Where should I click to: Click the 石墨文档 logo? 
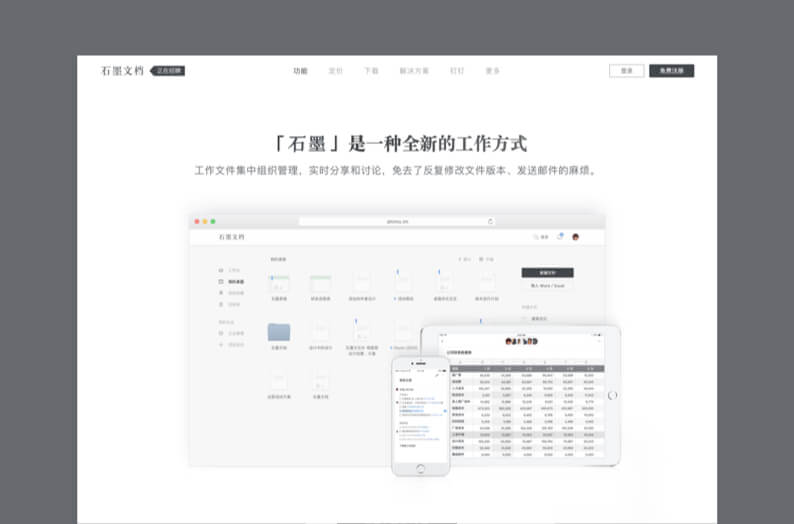(x=123, y=71)
